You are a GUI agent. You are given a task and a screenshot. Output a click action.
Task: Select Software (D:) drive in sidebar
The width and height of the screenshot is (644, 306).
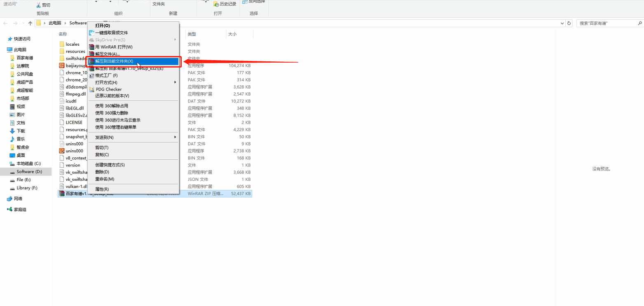(26, 171)
